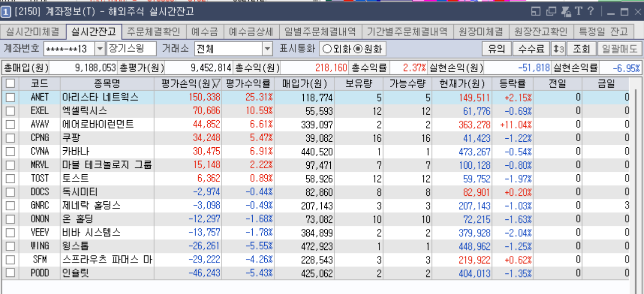Click the sort arrow on 평가손익 column
This screenshot has width=644, height=294.
216,84
